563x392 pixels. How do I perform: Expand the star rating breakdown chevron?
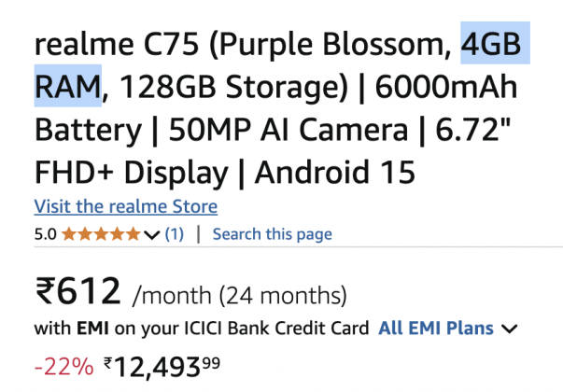pos(151,235)
